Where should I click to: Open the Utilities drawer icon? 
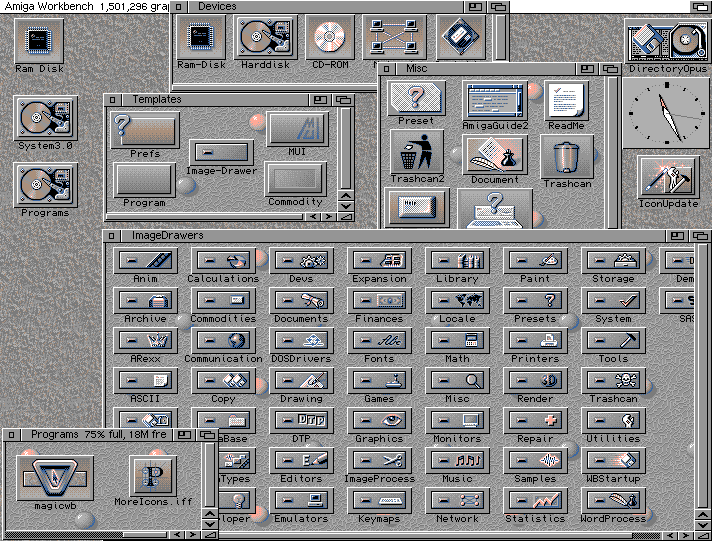(x=613, y=421)
